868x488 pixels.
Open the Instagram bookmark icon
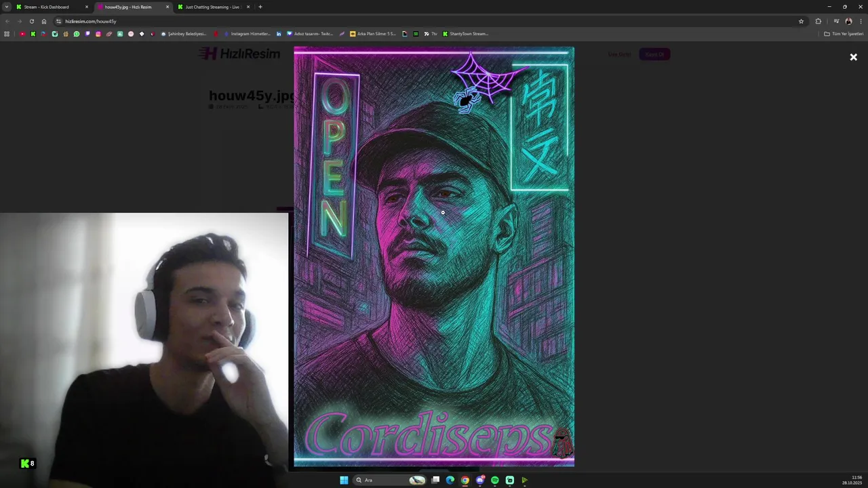(x=98, y=34)
